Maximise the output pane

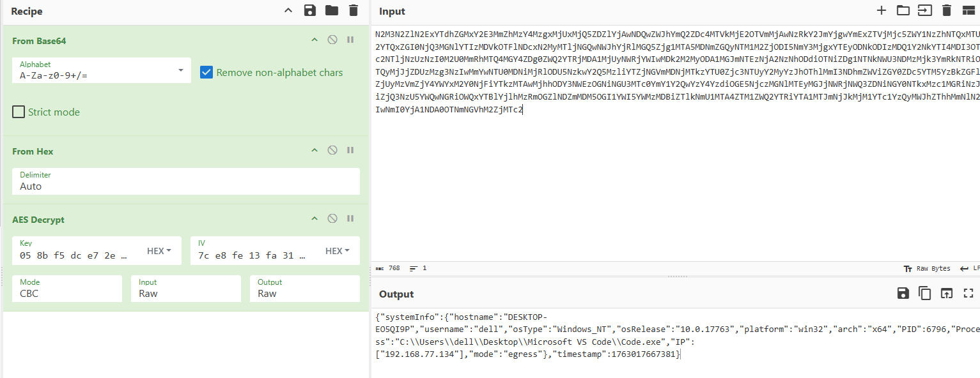pos(968,294)
